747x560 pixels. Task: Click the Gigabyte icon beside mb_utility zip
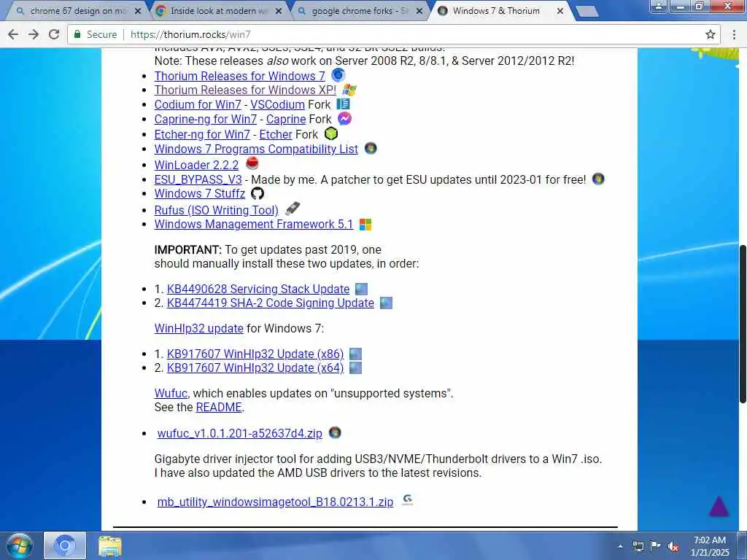point(407,499)
